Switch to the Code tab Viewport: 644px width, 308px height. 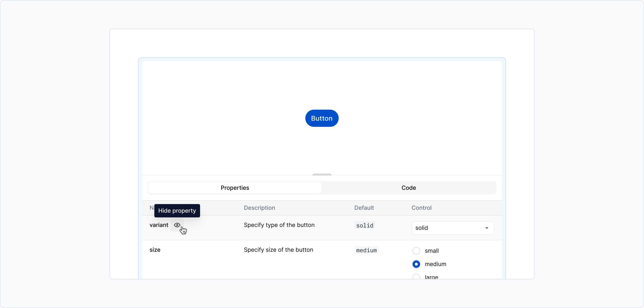409,188
